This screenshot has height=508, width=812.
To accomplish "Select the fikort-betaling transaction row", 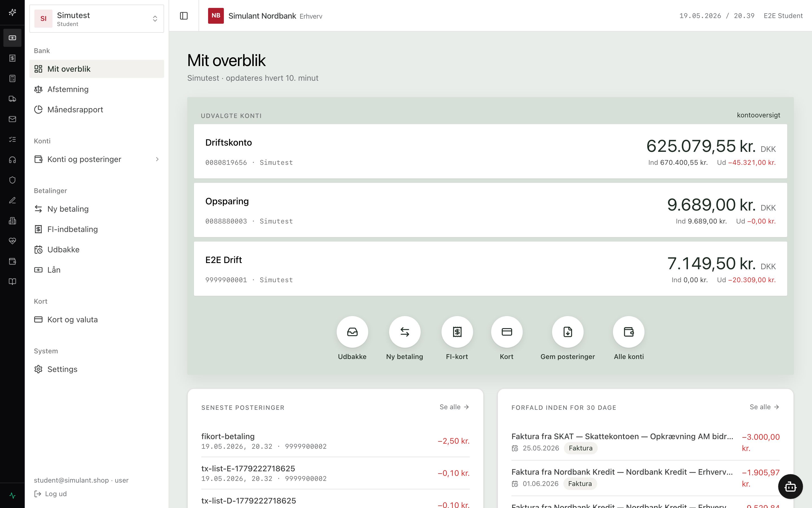I will click(x=335, y=441).
